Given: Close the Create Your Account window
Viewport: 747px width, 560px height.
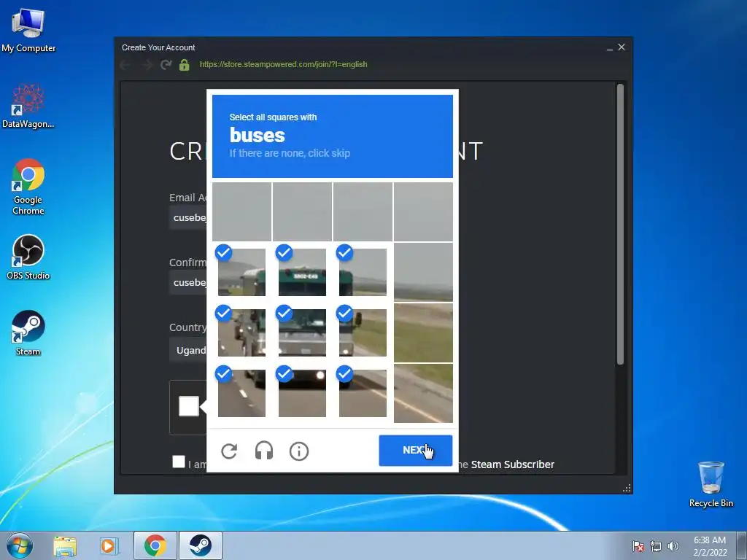Looking at the screenshot, I should (x=622, y=47).
